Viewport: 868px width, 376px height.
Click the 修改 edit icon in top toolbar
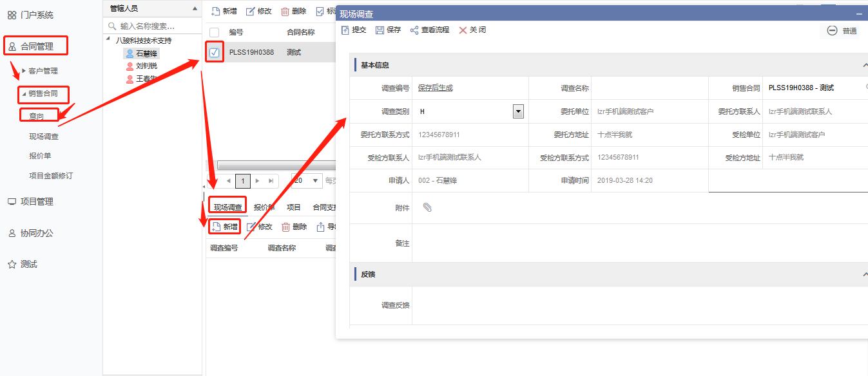251,11
